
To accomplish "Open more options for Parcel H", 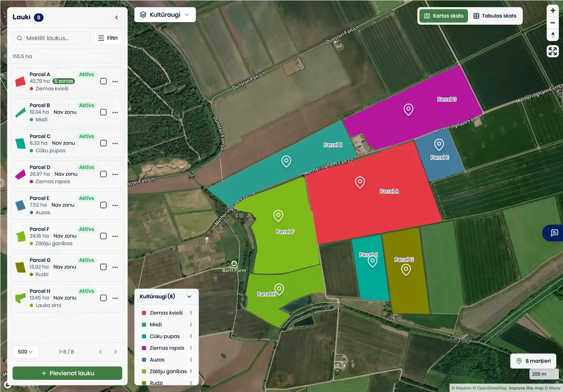I will 115,298.
